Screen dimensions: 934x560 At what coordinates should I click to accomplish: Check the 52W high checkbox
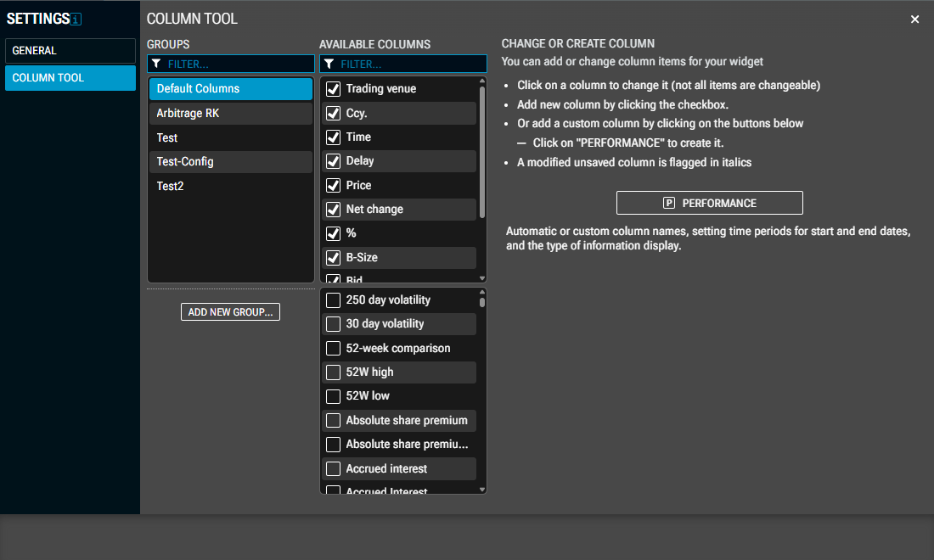click(333, 372)
